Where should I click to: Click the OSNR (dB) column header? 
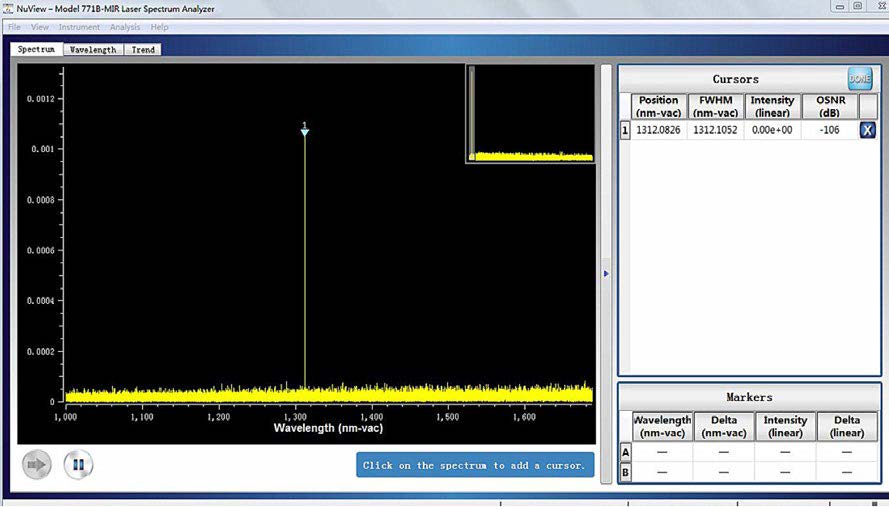[831, 106]
